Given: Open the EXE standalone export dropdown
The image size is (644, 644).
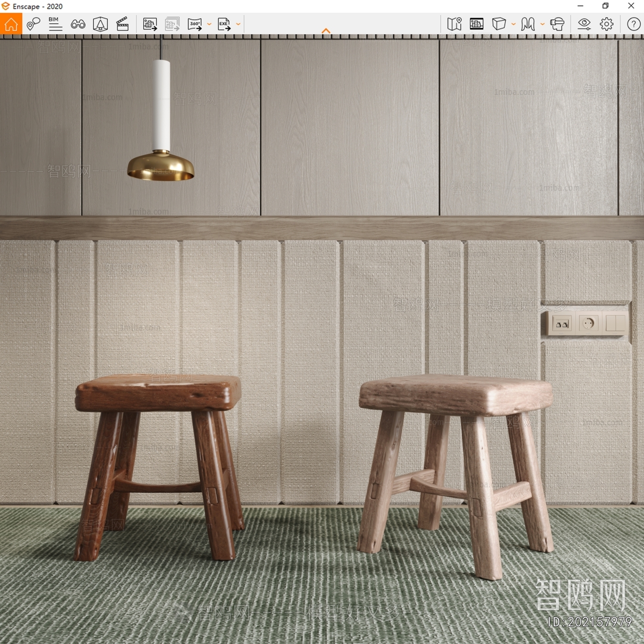Looking at the screenshot, I should click(237, 25).
